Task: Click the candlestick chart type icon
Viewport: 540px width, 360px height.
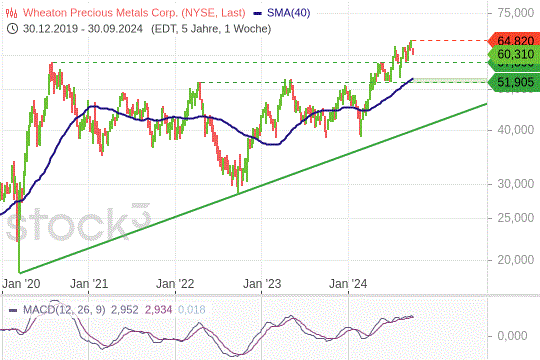Action: click(11, 13)
